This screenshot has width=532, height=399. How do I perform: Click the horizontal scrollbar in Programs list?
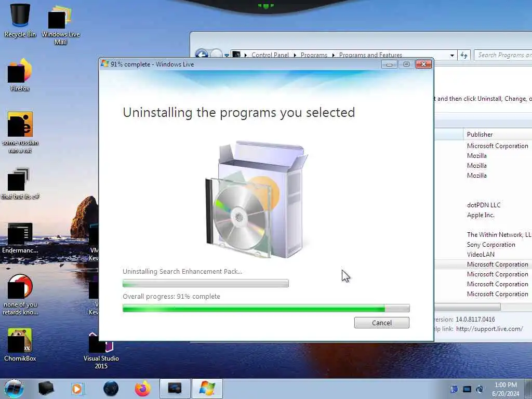[468, 307]
